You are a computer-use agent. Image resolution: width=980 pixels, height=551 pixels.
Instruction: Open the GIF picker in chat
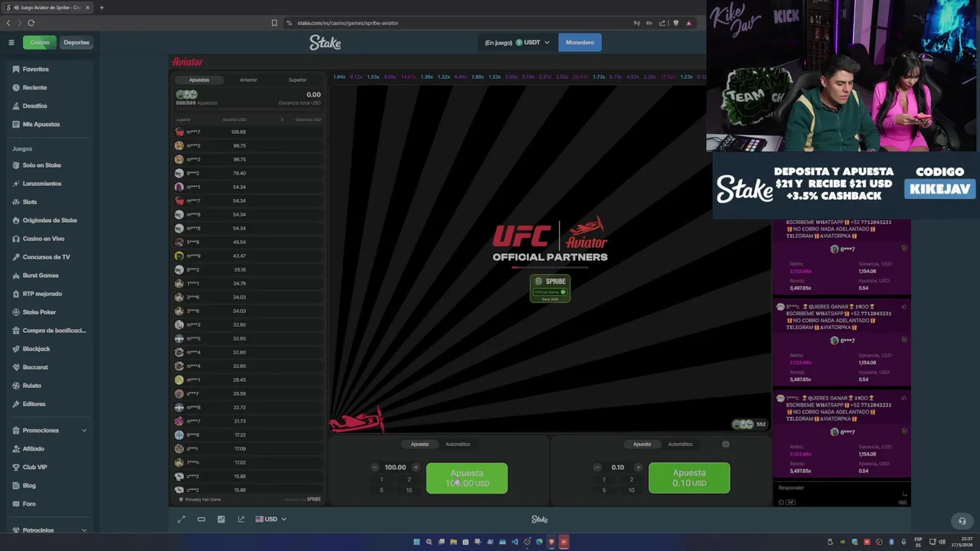[x=791, y=502]
